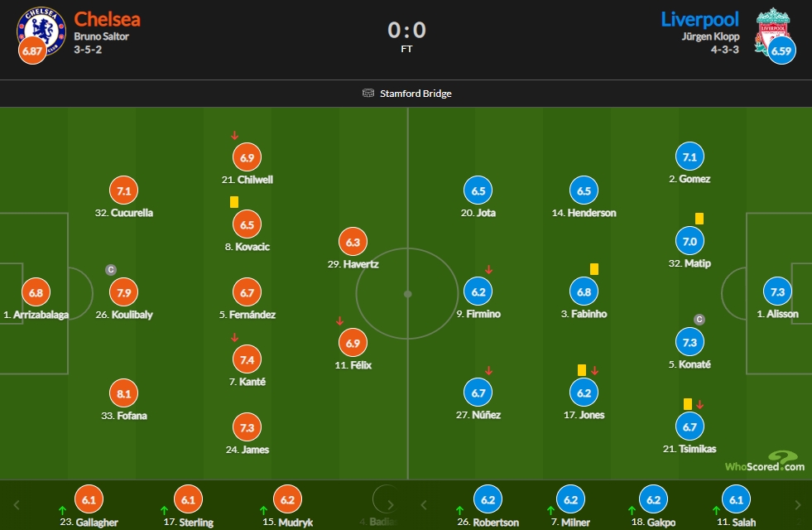Show next Chelsea substitutes with right chevron

click(391, 504)
